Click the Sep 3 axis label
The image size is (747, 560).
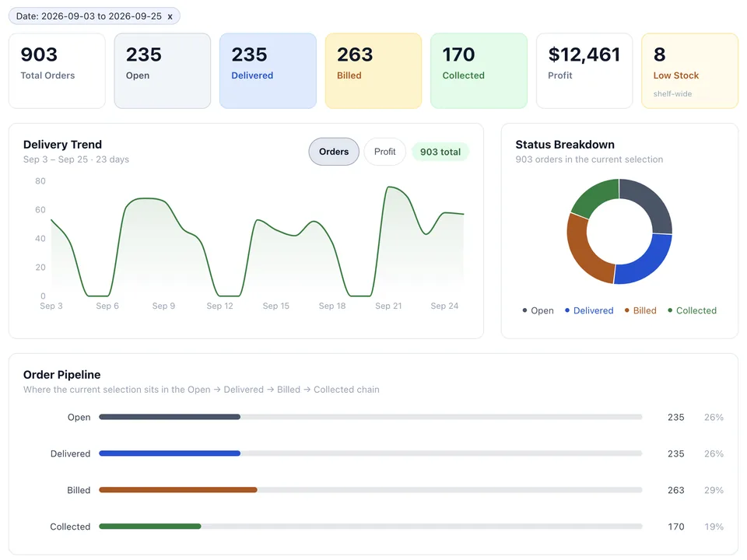point(51,306)
